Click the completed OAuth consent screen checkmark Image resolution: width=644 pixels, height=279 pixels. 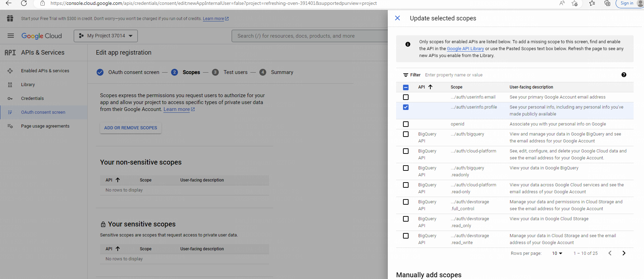100,72
